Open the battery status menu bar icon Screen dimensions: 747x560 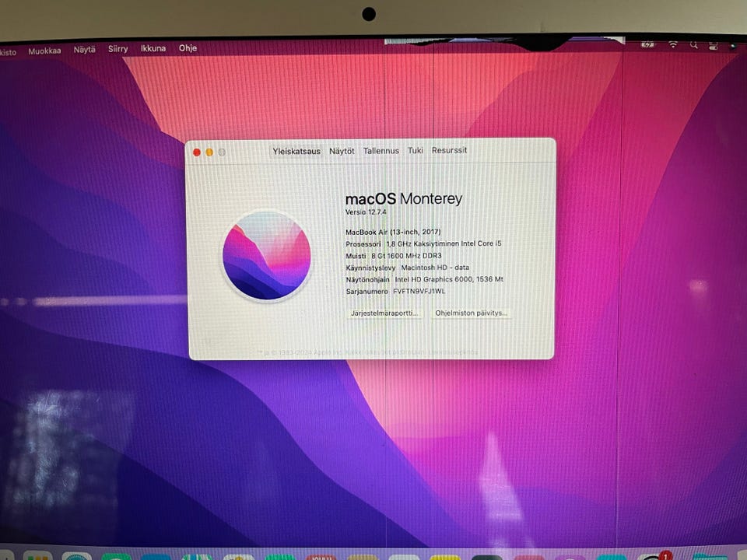[x=648, y=44]
